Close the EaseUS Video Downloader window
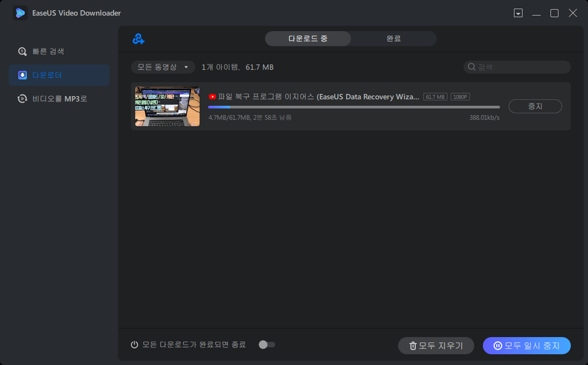The width and height of the screenshot is (588, 365). click(572, 13)
